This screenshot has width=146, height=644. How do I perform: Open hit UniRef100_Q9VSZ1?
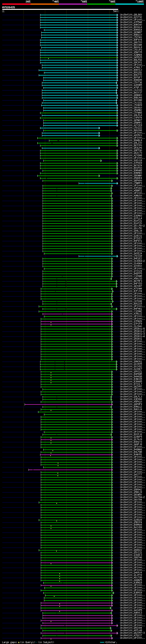pyautogui.click(x=131, y=372)
